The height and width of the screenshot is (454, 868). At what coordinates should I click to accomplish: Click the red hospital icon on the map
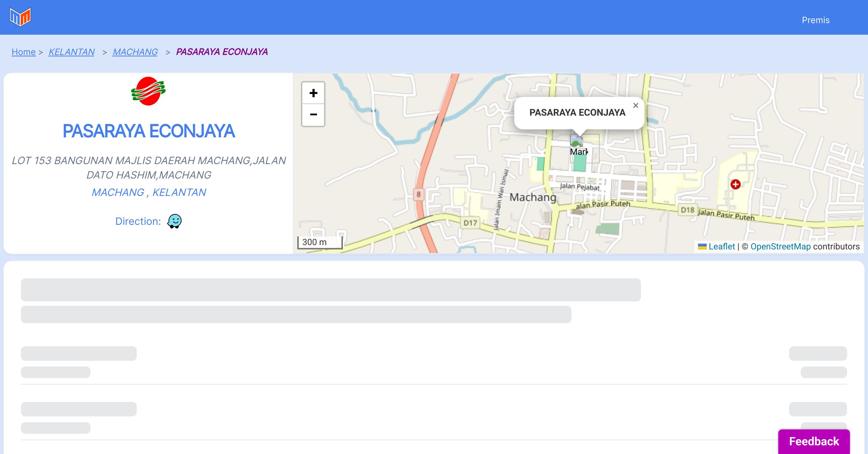click(x=735, y=184)
